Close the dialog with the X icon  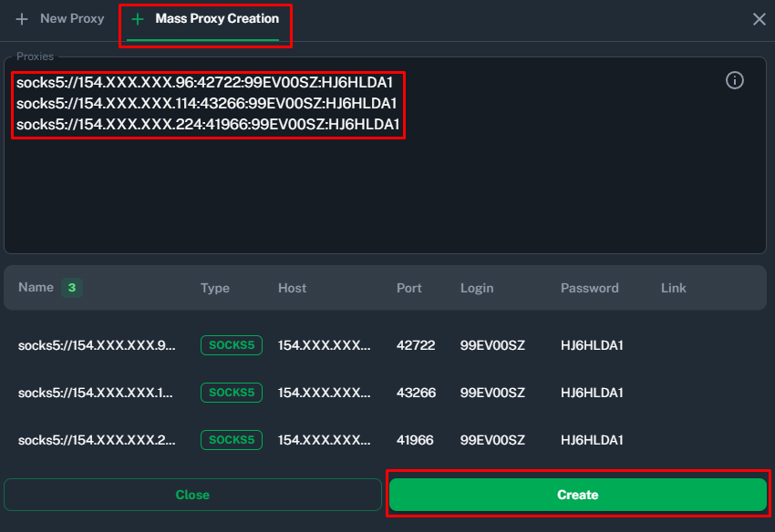[x=759, y=19]
